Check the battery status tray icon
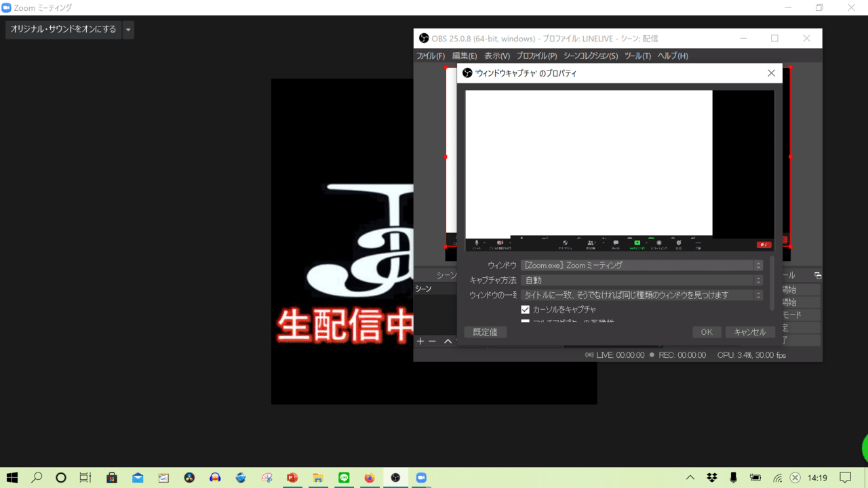The height and width of the screenshot is (488, 868). tap(755, 478)
